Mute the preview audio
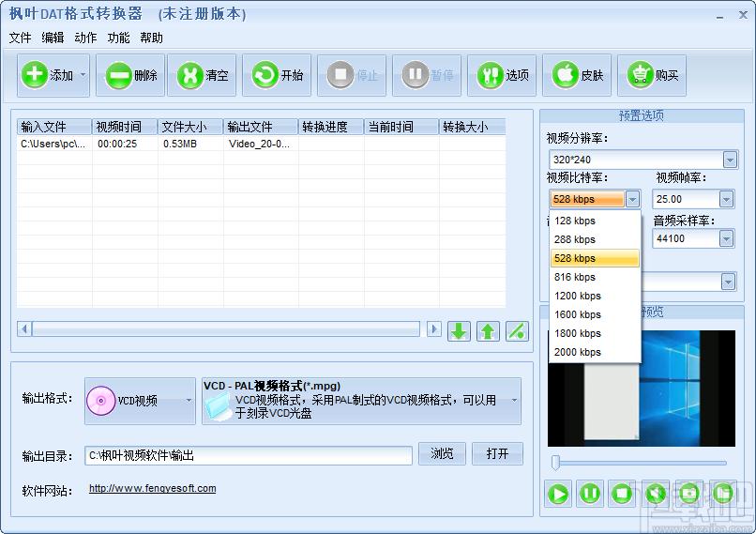 point(656,493)
